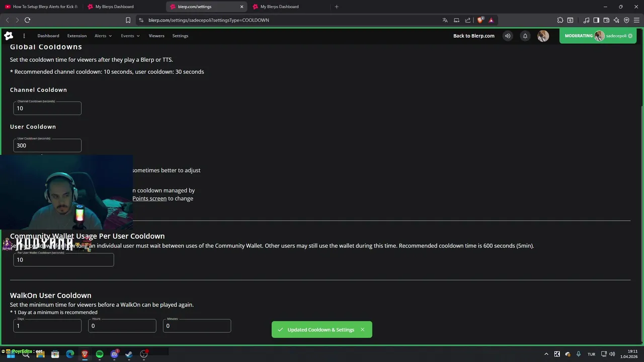Go back in browser history

click(7, 20)
